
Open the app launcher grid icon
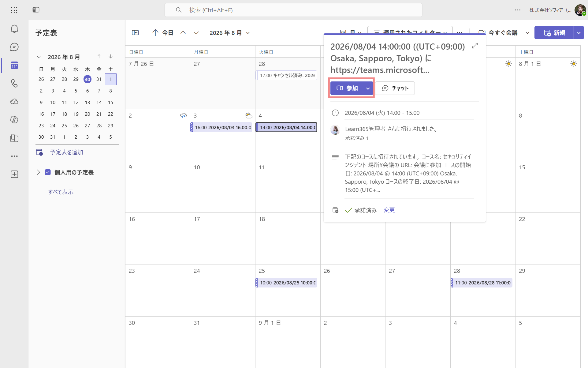tap(14, 10)
